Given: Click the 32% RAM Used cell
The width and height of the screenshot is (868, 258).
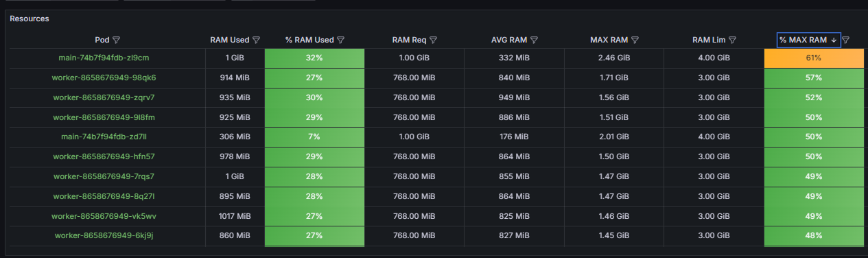Looking at the screenshot, I should click(314, 58).
